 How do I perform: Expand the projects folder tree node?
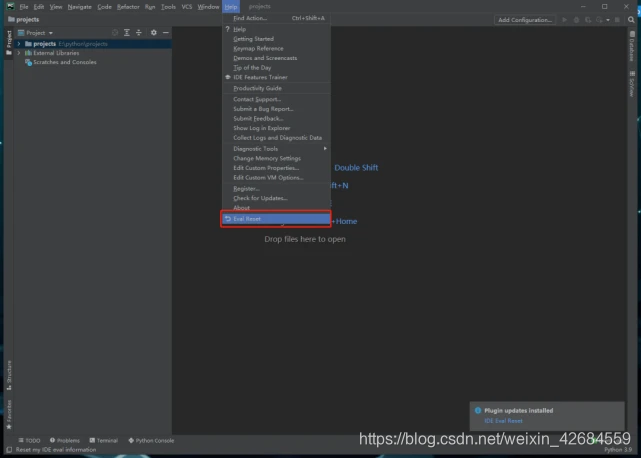[x=19, y=44]
